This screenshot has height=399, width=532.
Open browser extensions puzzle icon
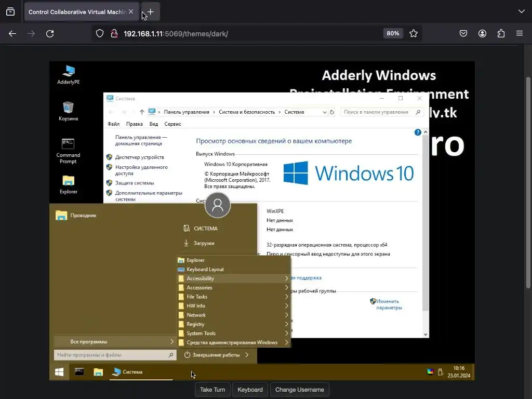click(x=501, y=34)
